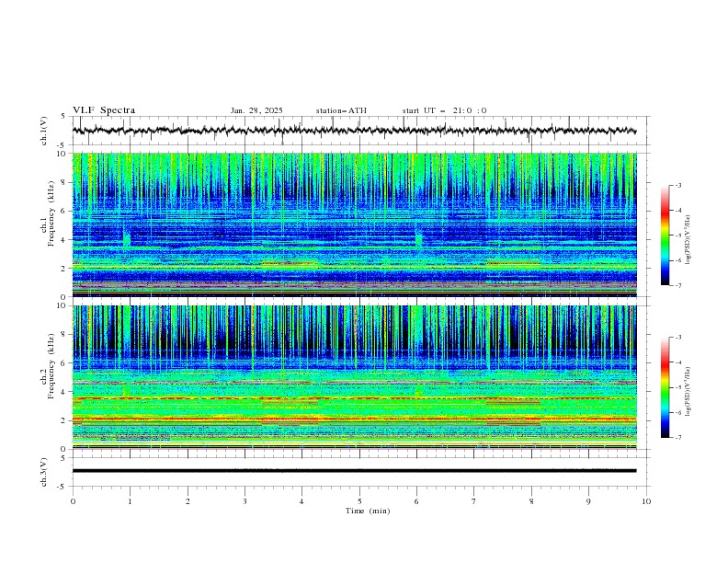Screen dimensions: 728x563
Task: Click the time axis tick label "10"
Action: [x=646, y=501]
